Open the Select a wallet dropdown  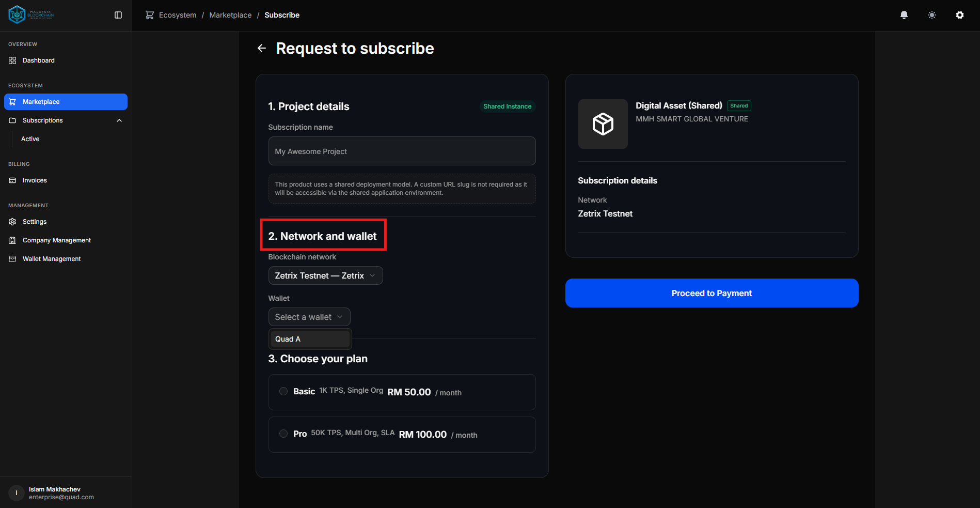[309, 317]
